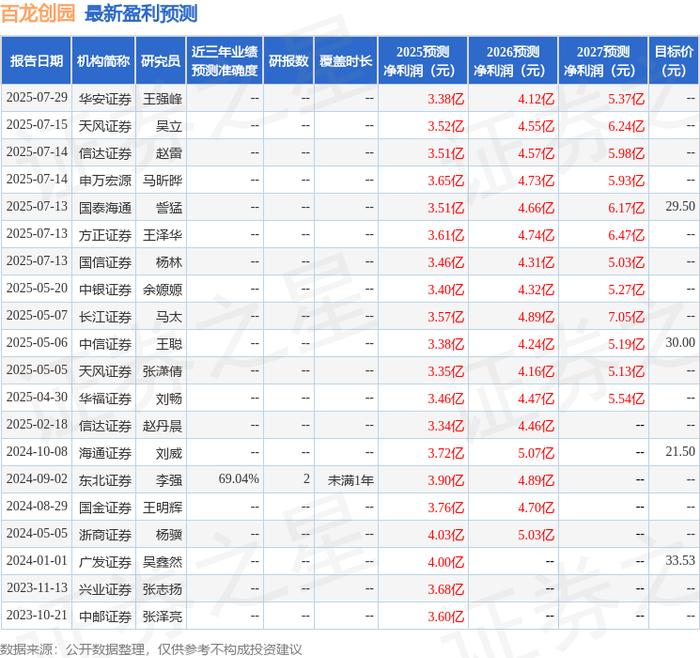
Task: Click the 数据来源 footer note
Action: [x=151, y=649]
